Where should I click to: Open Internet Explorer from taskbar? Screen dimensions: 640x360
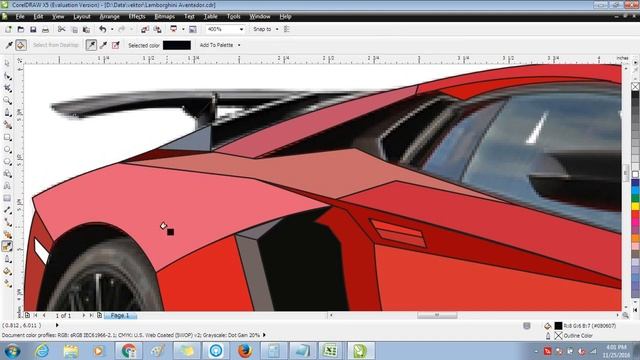pyautogui.click(x=42, y=351)
